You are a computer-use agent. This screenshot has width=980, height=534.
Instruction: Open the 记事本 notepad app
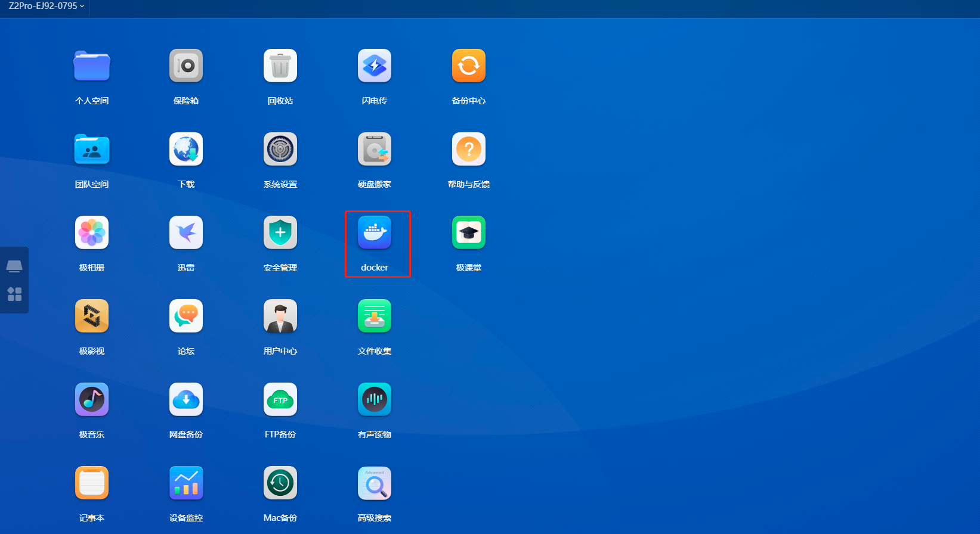[92, 483]
